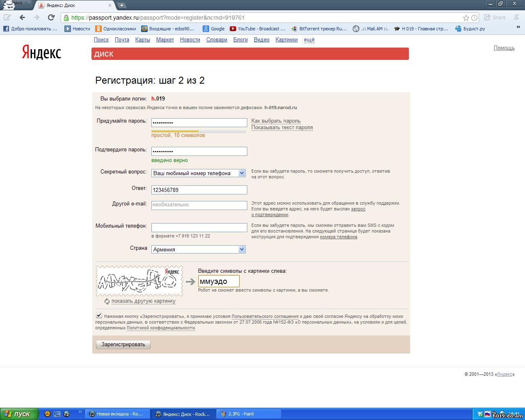Open the YouTube - Broadcast bookmark
Viewport: 525px width, 420px height.
pos(257,29)
